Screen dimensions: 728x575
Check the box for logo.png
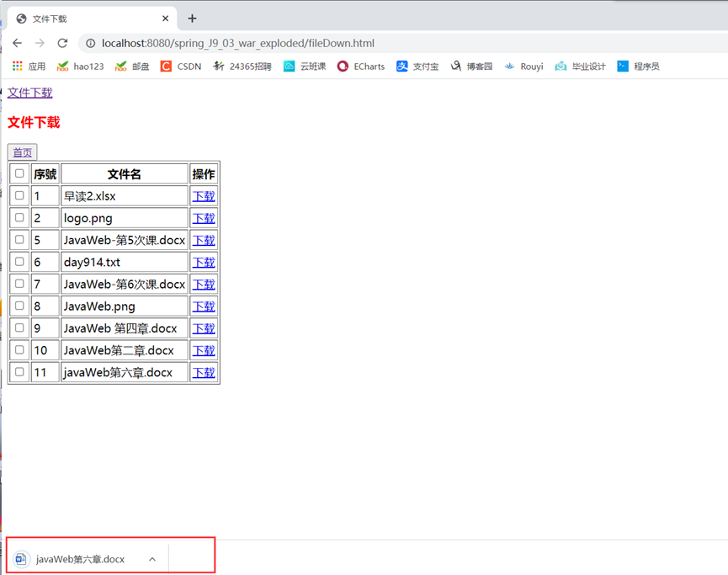coord(19,217)
